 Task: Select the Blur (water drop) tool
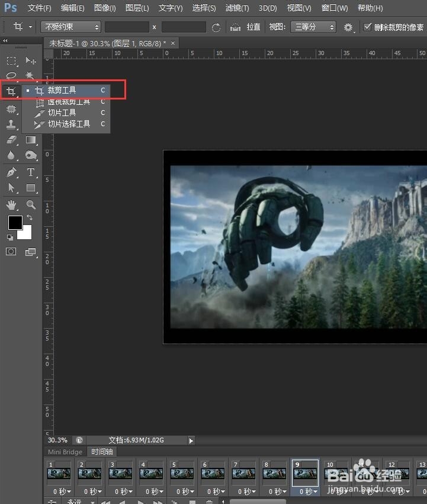(x=11, y=155)
